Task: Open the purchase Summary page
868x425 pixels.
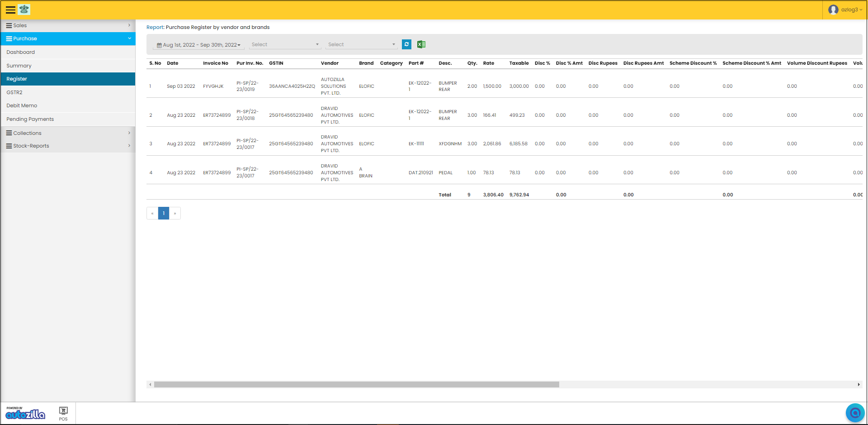Action: 68,66
